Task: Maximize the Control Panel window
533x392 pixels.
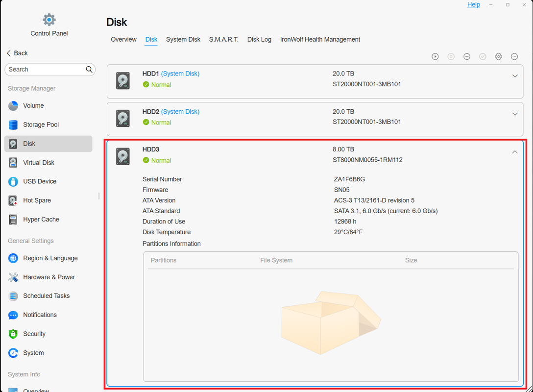Action: [x=508, y=5]
